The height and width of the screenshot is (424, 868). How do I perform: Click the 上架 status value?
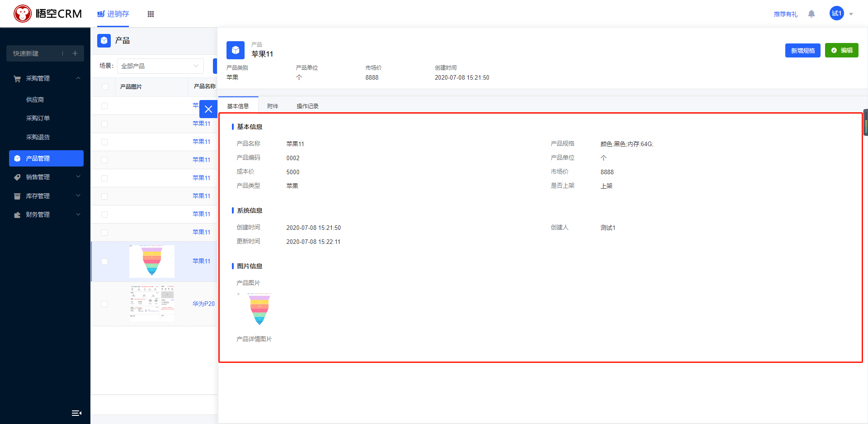coord(606,186)
